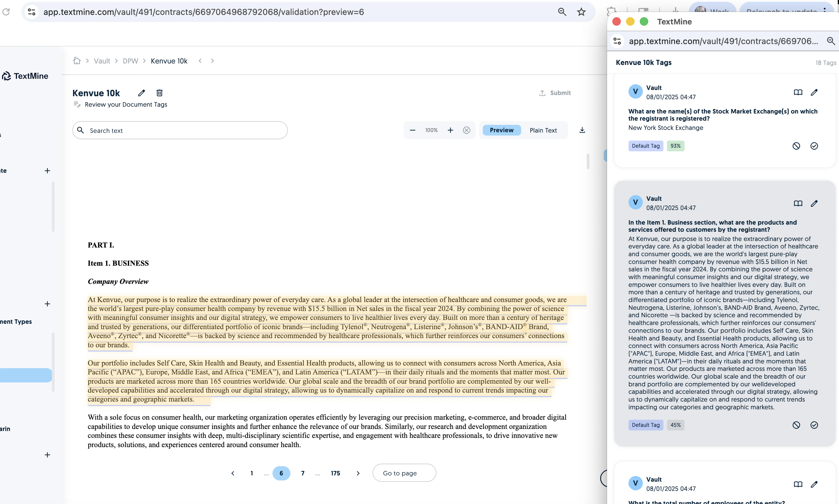Switch to Plain Text view
This screenshot has height=504, width=839.
click(x=543, y=130)
